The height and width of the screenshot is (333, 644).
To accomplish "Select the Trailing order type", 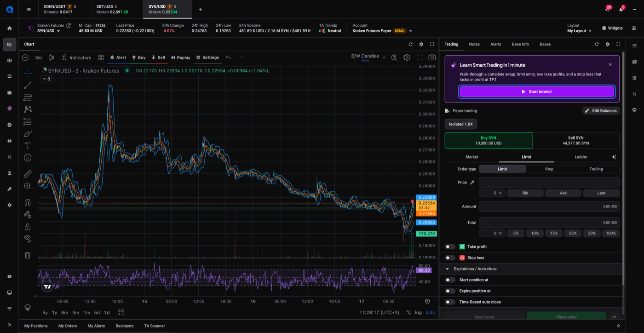I will coord(596,169).
